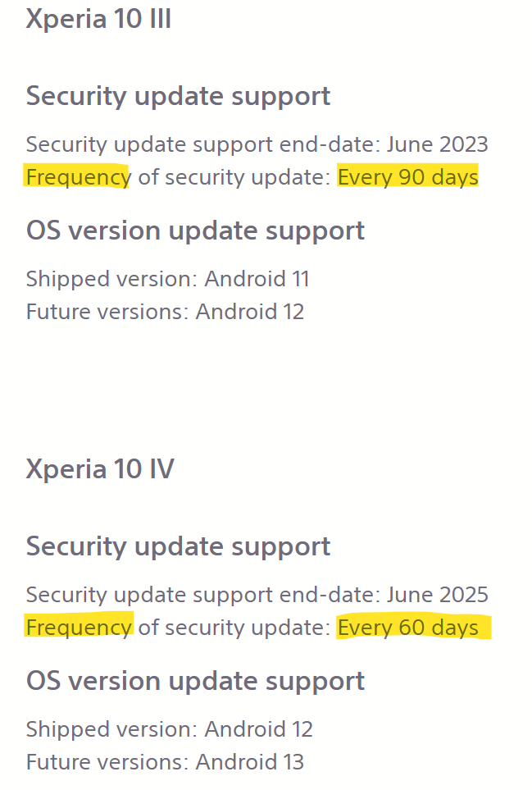Viewport: 532px width, 790px height.
Task: Click Future versions: Android 13 line
Action: (x=165, y=762)
